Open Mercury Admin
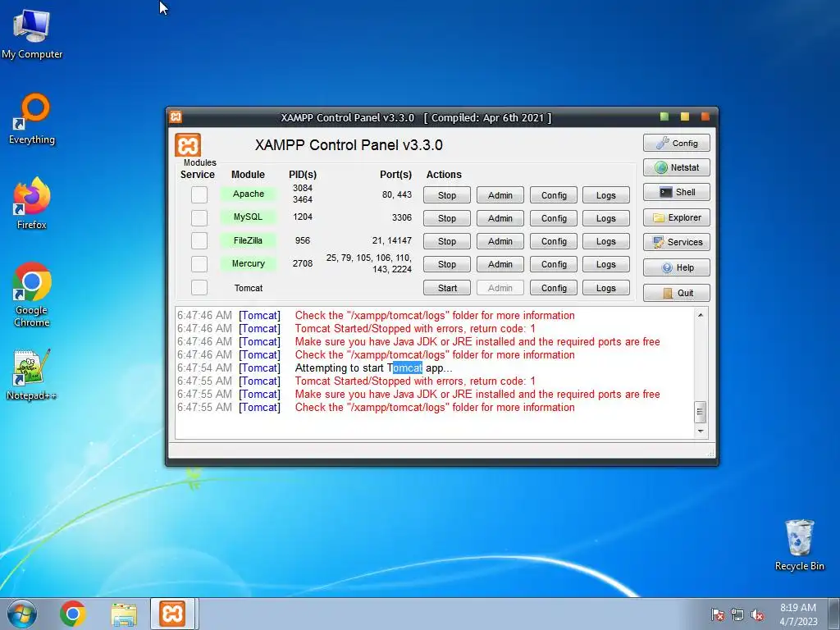Viewport: 840px width, 630px height. 500,264
